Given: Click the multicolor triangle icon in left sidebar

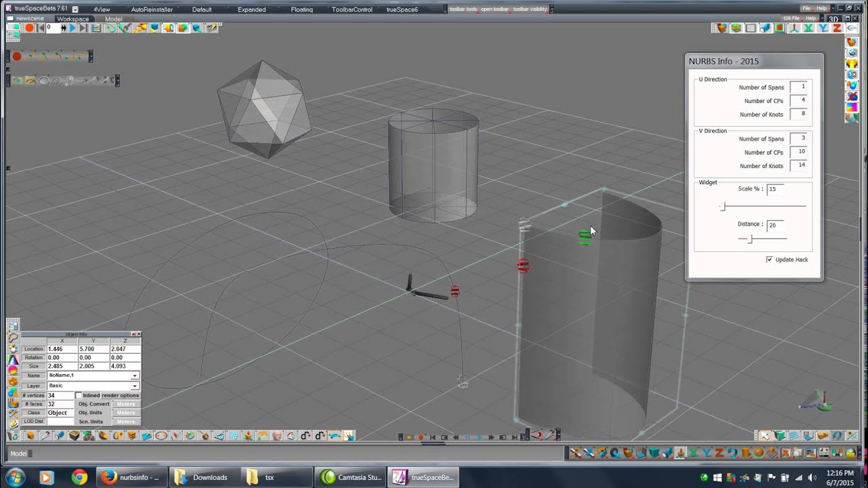Looking at the screenshot, I should pyautogui.click(x=13, y=359).
